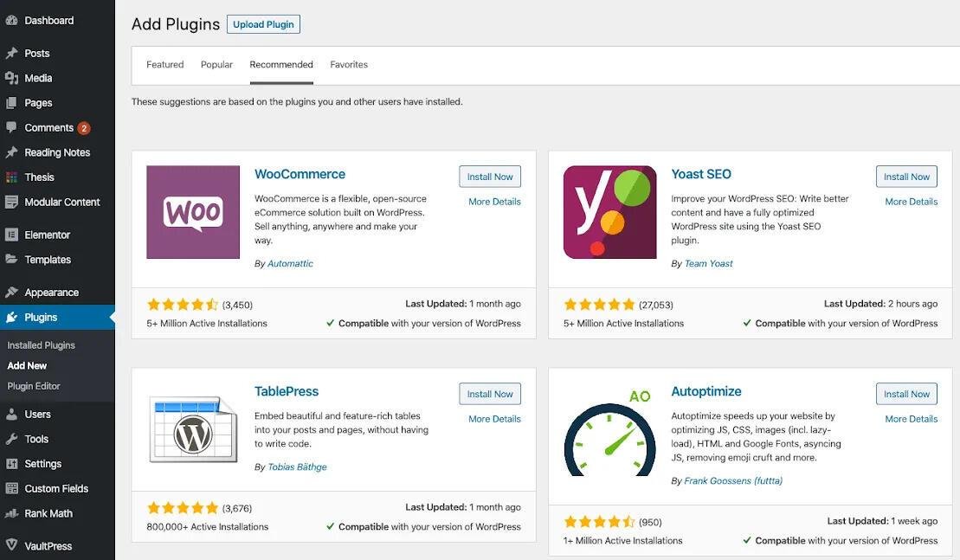
Task: Open Settings via the wrench-style sidebar icon
Action: point(11,462)
